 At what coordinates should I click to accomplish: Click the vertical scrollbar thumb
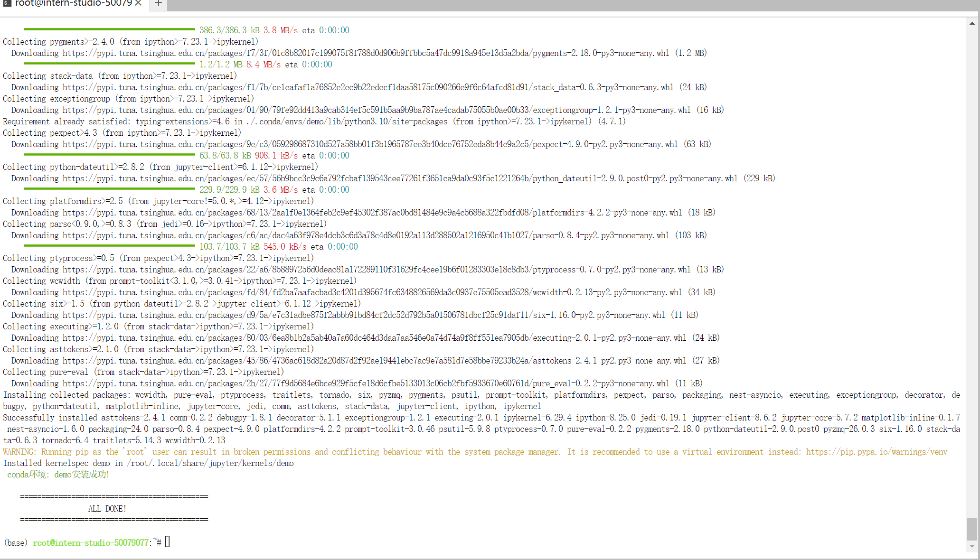pyautogui.click(x=972, y=528)
